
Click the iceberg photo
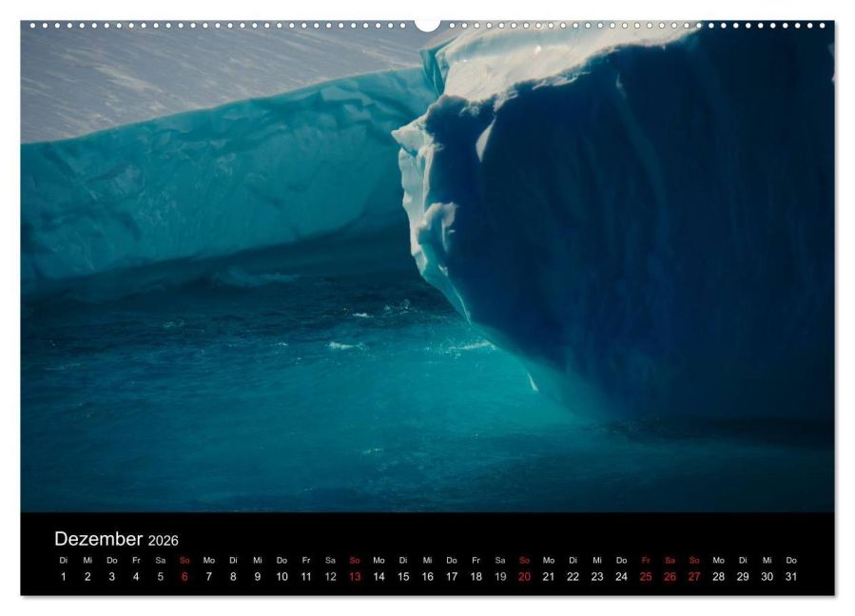pyautogui.click(x=428, y=266)
